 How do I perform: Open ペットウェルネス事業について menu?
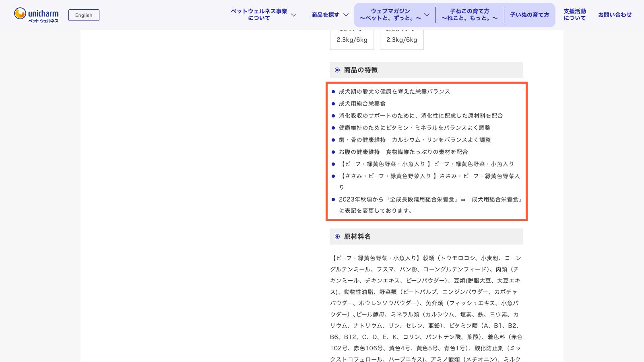pyautogui.click(x=259, y=15)
